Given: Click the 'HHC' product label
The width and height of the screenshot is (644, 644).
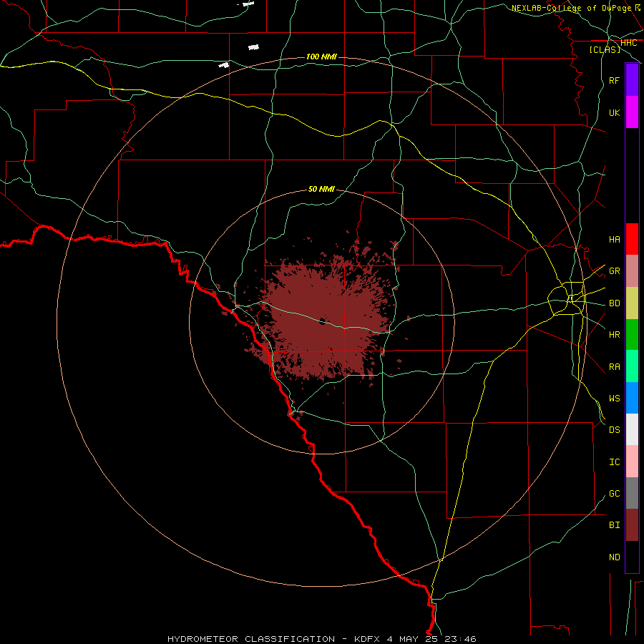Looking at the screenshot, I should (629, 43).
